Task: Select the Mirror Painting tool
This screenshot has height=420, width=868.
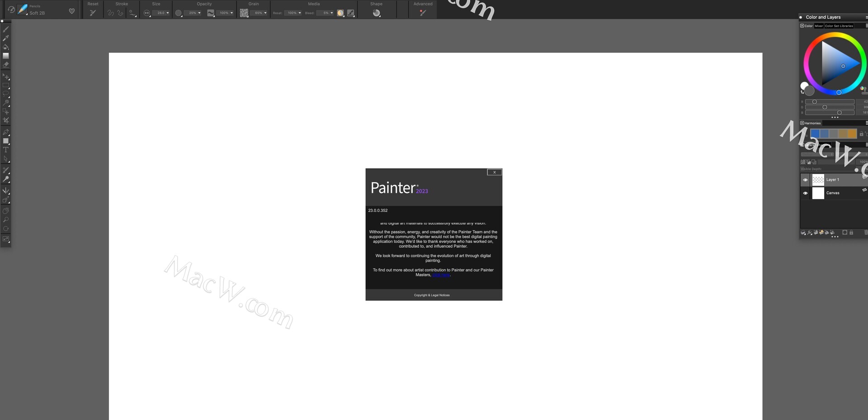Action: click(6, 191)
